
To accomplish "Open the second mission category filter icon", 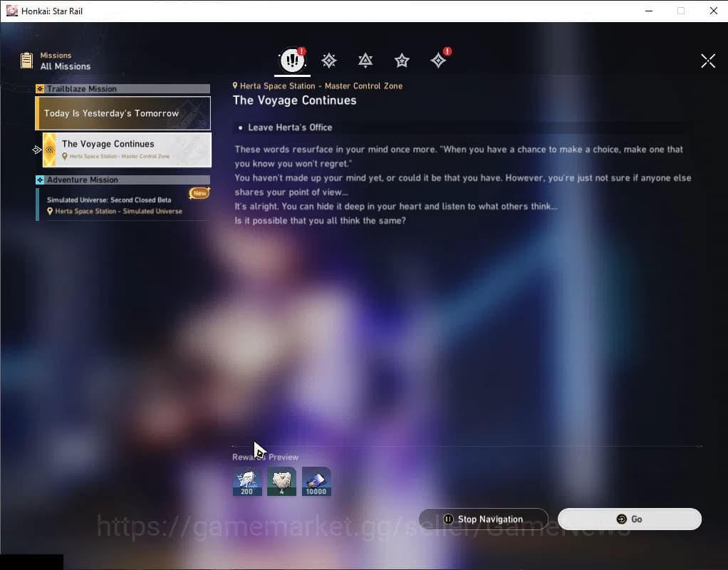I will click(x=328, y=61).
